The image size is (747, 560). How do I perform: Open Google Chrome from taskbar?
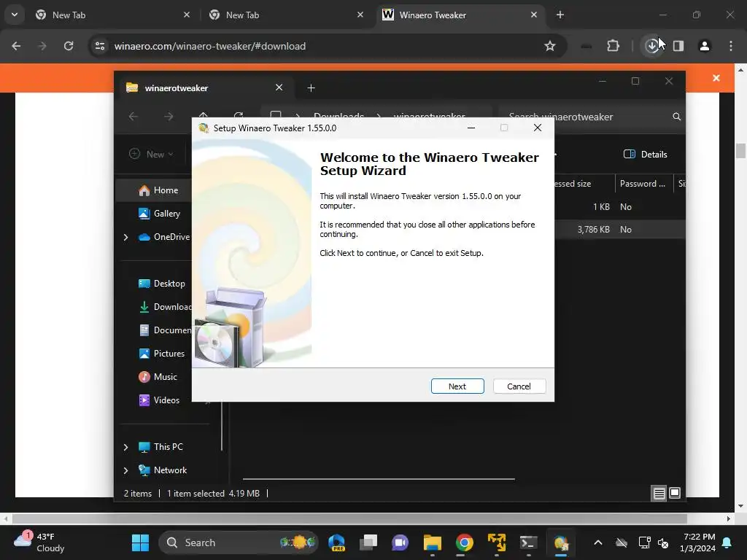[x=464, y=542]
